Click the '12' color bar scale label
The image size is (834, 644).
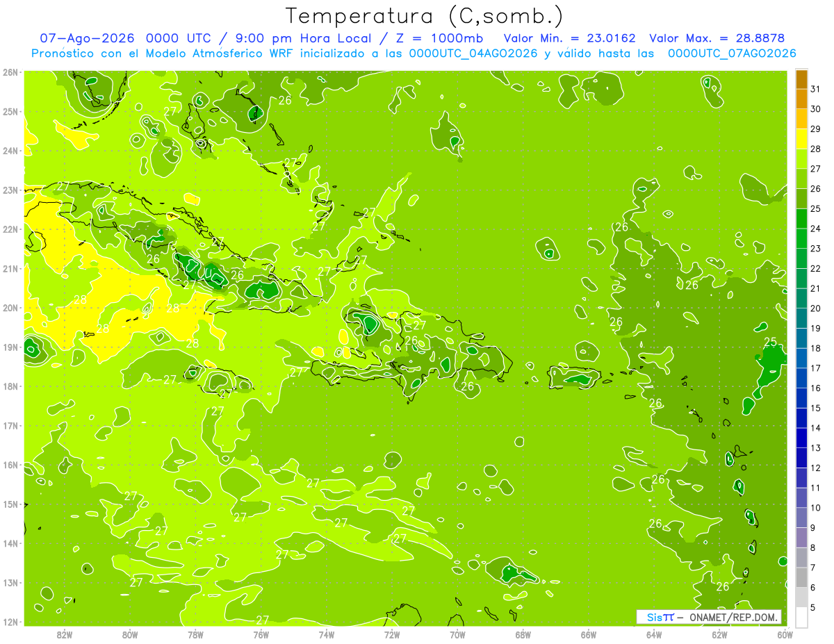815,468
